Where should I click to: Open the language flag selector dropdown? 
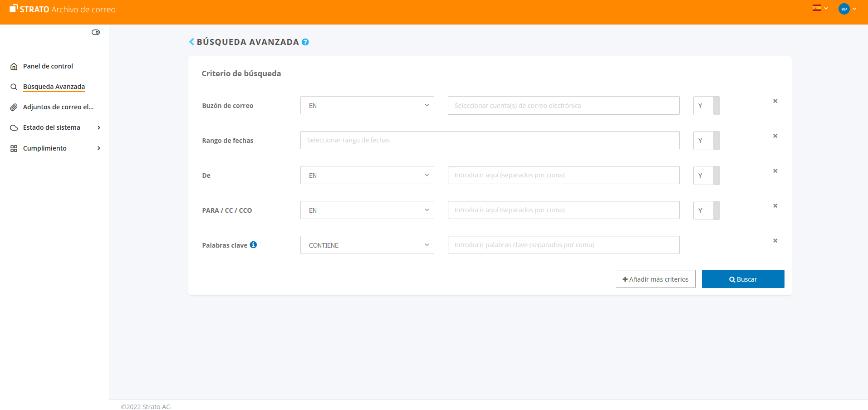(x=819, y=8)
